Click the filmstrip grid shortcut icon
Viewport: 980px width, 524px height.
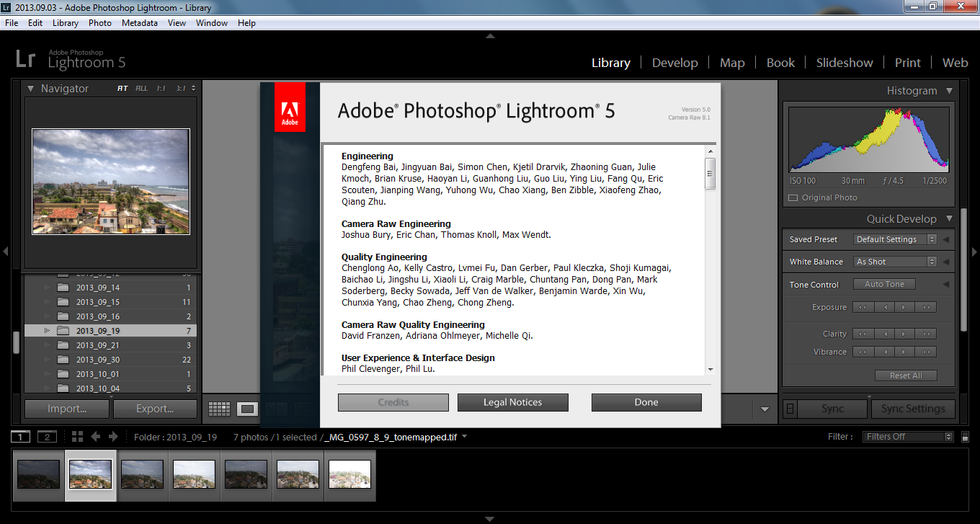[77, 437]
